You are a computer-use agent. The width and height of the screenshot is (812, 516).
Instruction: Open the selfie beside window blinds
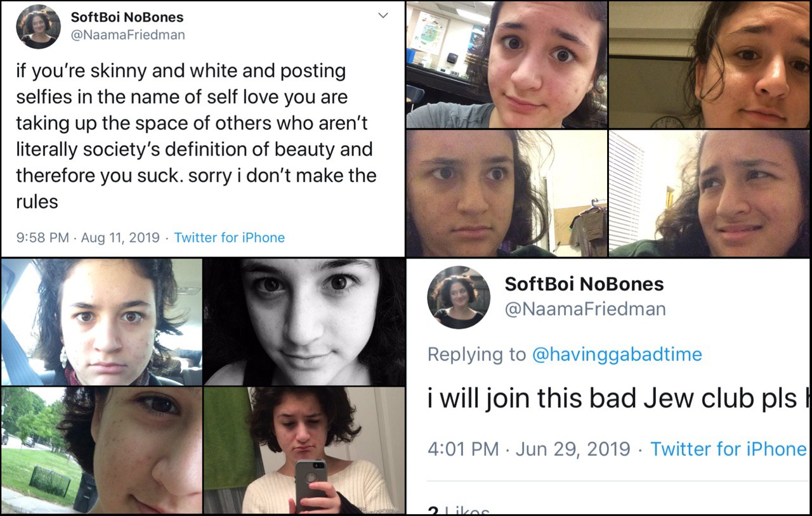[x=710, y=193]
